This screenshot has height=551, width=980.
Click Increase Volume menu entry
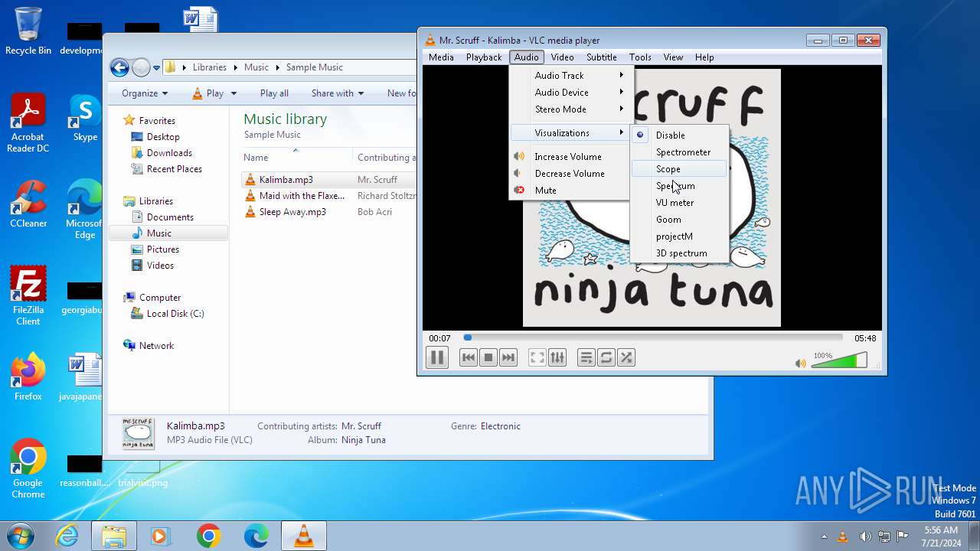570,157
